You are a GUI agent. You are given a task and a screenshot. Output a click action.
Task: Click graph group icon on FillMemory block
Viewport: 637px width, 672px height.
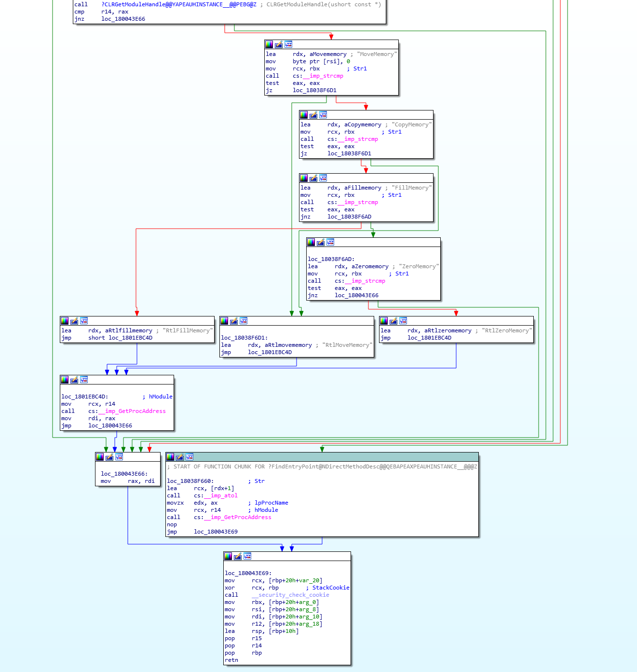click(x=323, y=178)
